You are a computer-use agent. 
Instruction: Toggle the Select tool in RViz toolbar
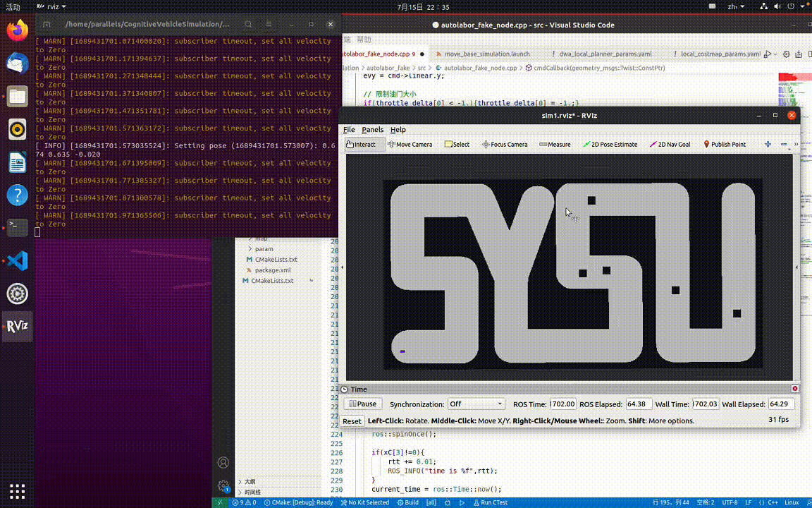457,145
